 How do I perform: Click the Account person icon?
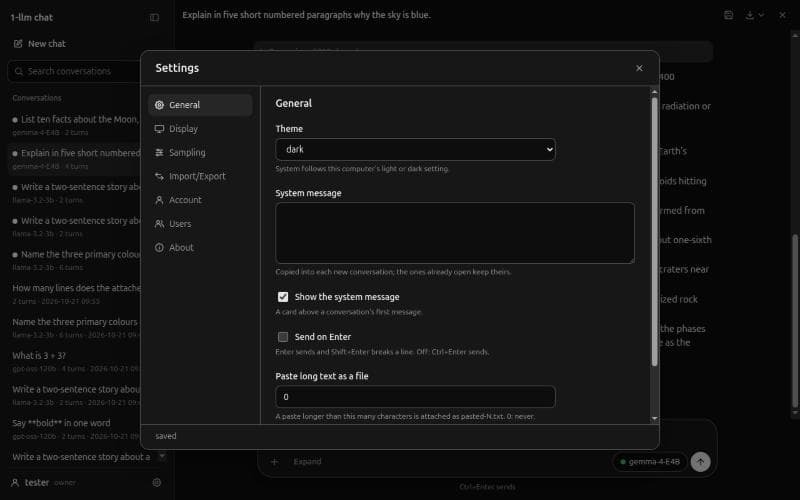point(159,200)
